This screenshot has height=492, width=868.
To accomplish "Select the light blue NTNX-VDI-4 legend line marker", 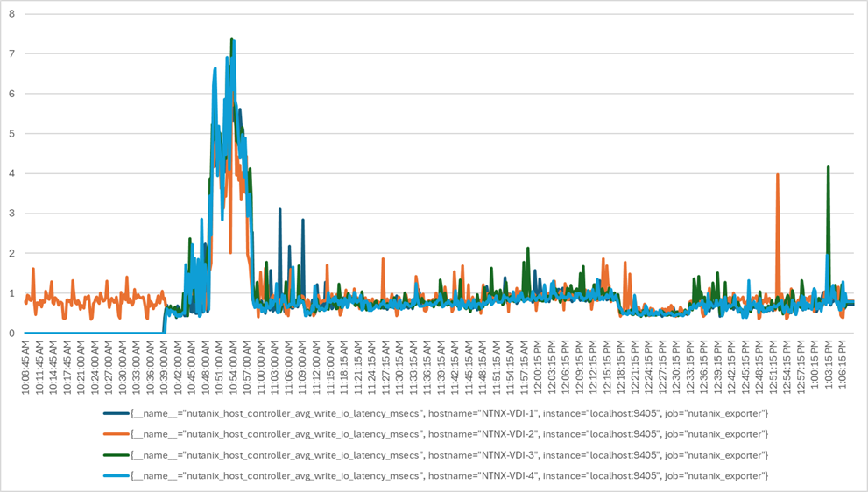I will coord(116,476).
